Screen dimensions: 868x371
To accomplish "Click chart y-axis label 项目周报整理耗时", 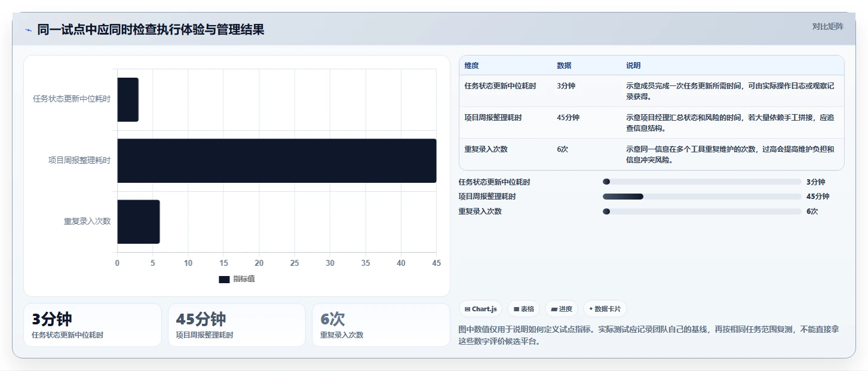I will (79, 160).
